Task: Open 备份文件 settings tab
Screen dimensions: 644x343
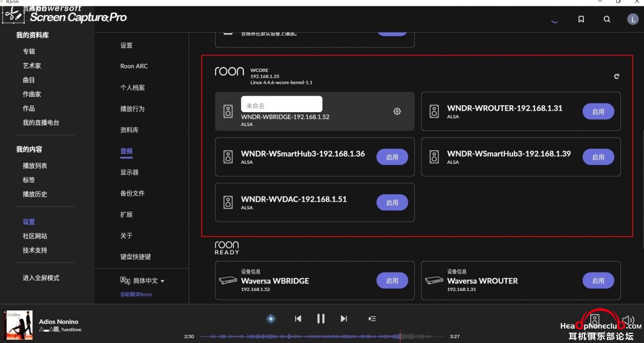Action: click(x=133, y=193)
